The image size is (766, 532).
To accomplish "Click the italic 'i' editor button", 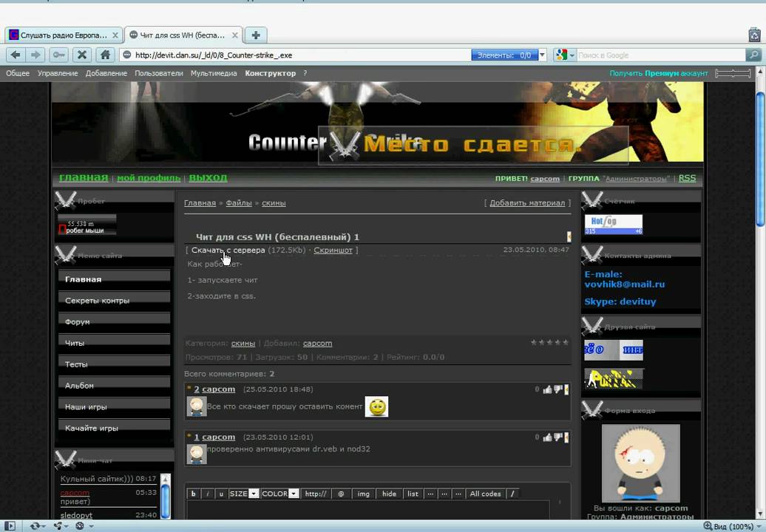I will coord(207,494).
